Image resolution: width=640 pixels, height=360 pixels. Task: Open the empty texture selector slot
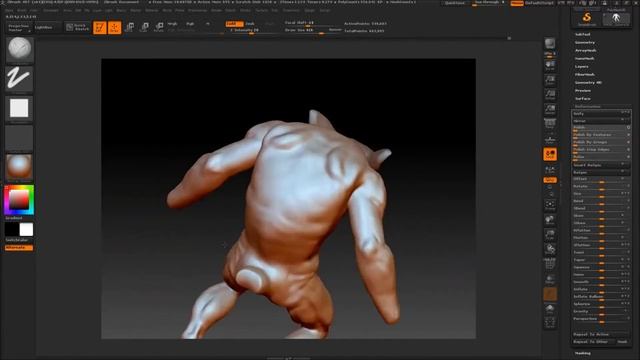tap(19, 138)
